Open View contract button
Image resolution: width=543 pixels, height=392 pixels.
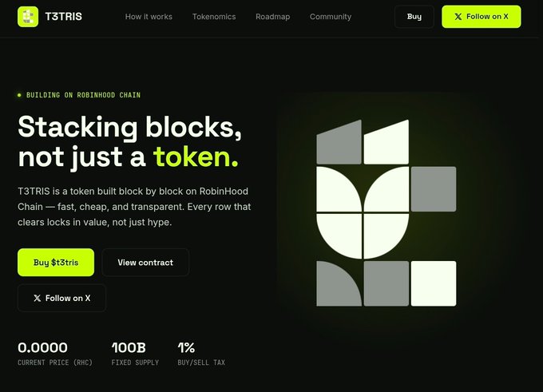(x=145, y=262)
